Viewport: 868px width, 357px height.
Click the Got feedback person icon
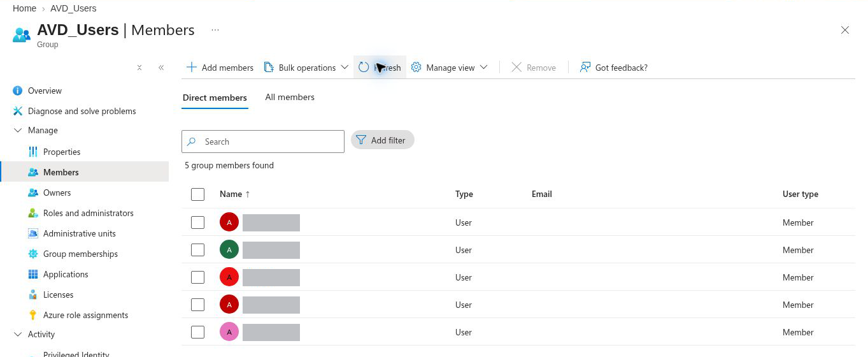(x=585, y=67)
